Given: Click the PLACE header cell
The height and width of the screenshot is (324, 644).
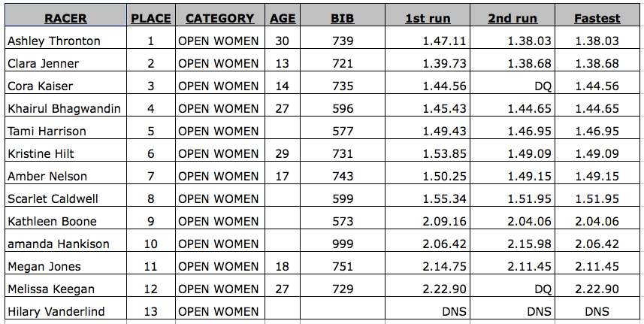Looking at the screenshot, I should click(x=151, y=16).
